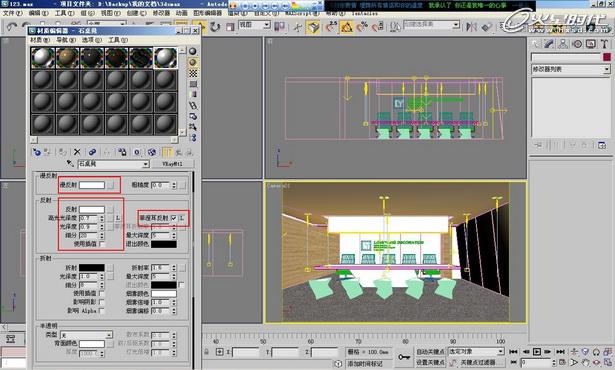This screenshot has height=370, width=615.
Task: Click Make Preview icon in Material Editor
Action: pos(193,106)
